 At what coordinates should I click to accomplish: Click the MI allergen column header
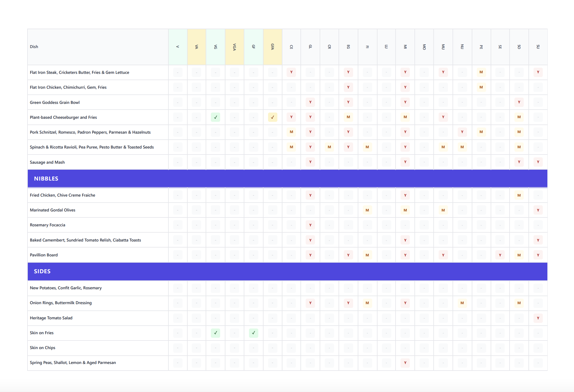(405, 47)
